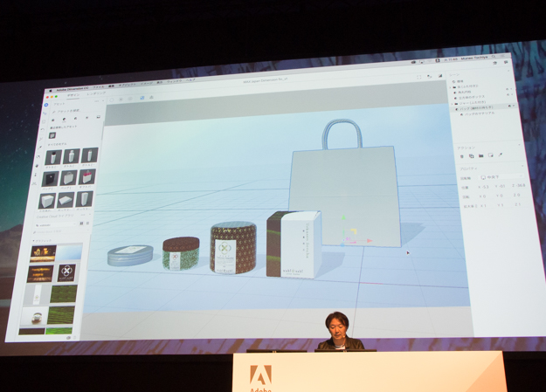Click the X-logo image thumbnail in library
Image resolution: width=546 pixels, height=392 pixels.
pos(67,272)
